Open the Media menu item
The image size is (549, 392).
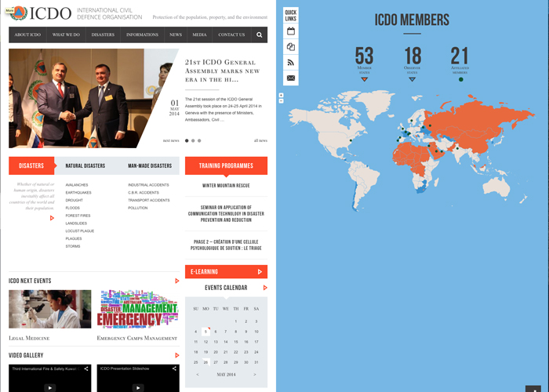click(x=199, y=34)
